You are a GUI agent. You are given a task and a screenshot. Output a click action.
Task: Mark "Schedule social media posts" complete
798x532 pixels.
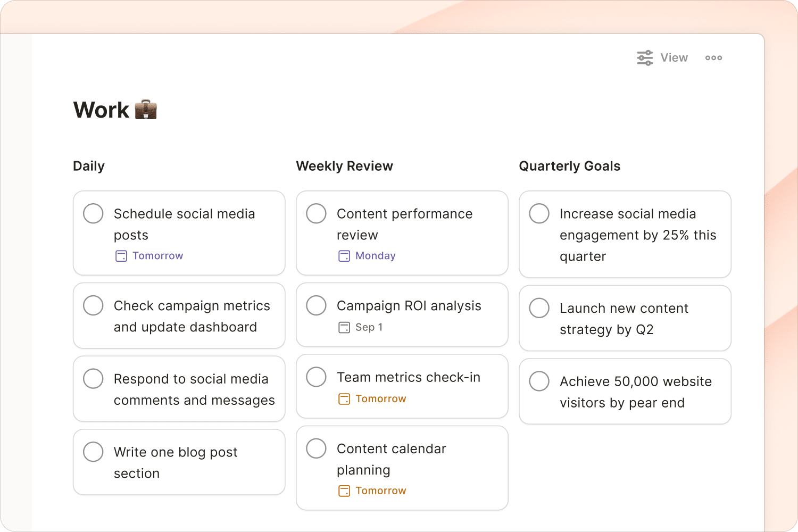93,213
